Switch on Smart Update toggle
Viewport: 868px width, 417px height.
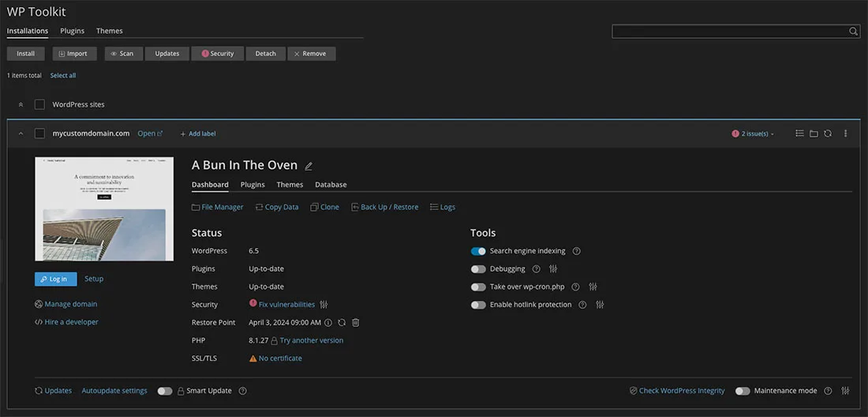[x=165, y=391]
